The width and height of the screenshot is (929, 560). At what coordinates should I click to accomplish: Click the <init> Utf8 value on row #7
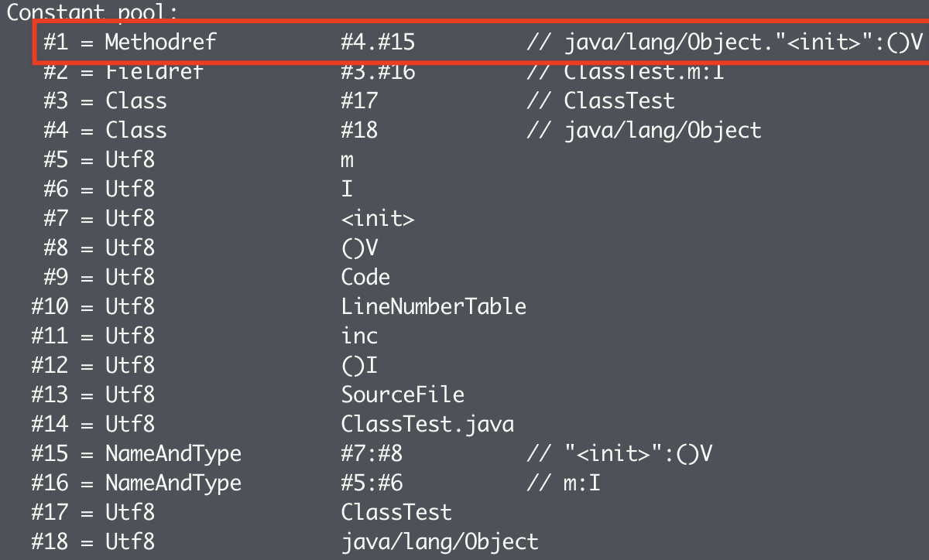pyautogui.click(x=378, y=219)
